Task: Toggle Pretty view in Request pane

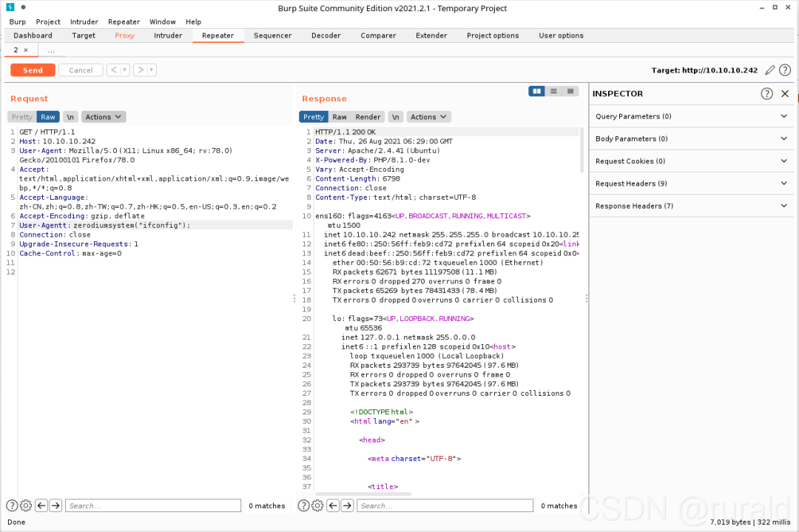Action: point(22,117)
